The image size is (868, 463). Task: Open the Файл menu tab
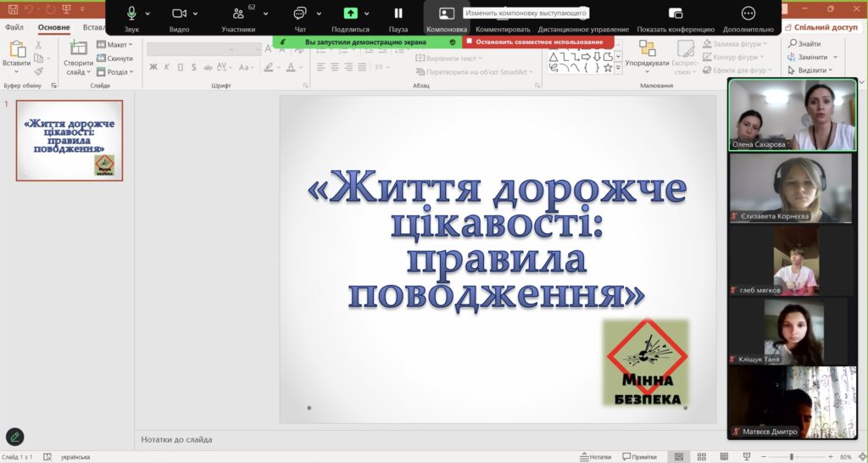(x=14, y=28)
